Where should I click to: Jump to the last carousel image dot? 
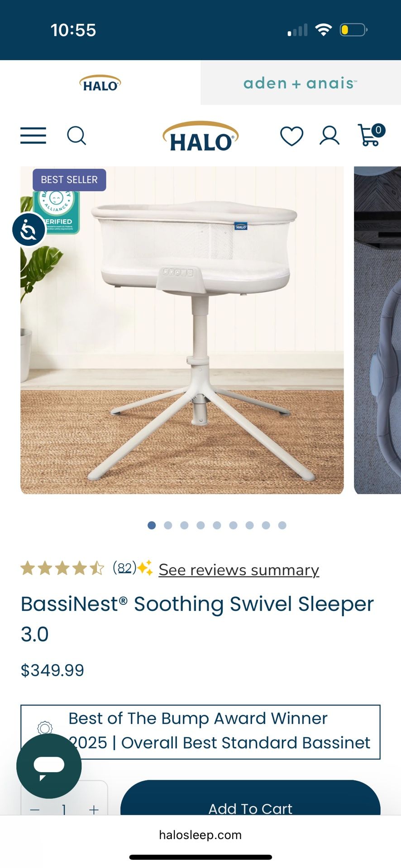[282, 525]
